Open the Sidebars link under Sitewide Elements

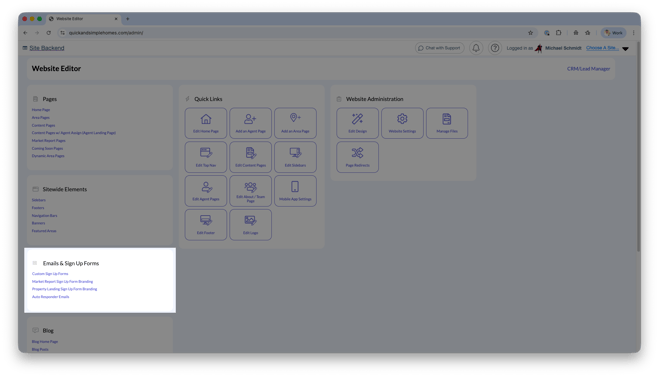click(39, 200)
